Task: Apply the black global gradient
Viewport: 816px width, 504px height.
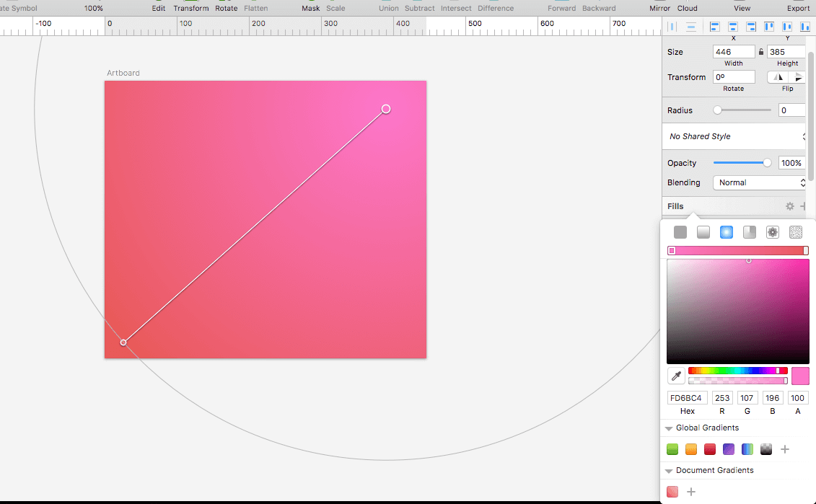Action: (766, 449)
